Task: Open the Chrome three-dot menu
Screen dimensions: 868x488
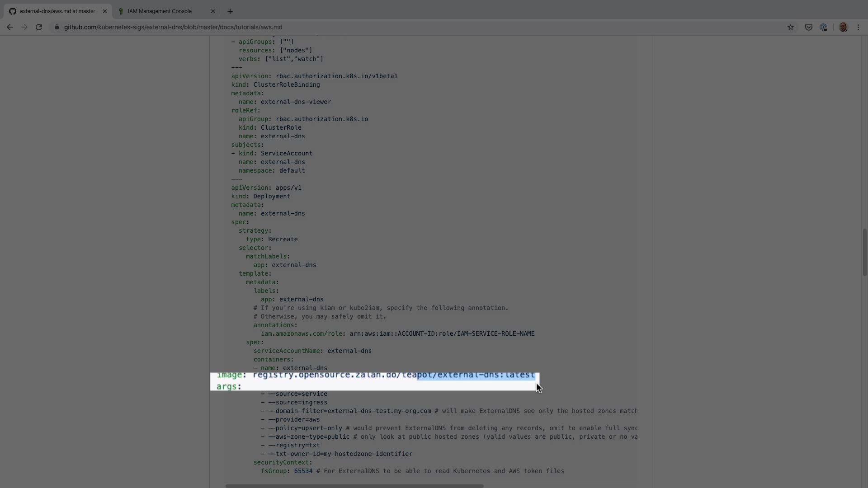Action: coord(858,27)
